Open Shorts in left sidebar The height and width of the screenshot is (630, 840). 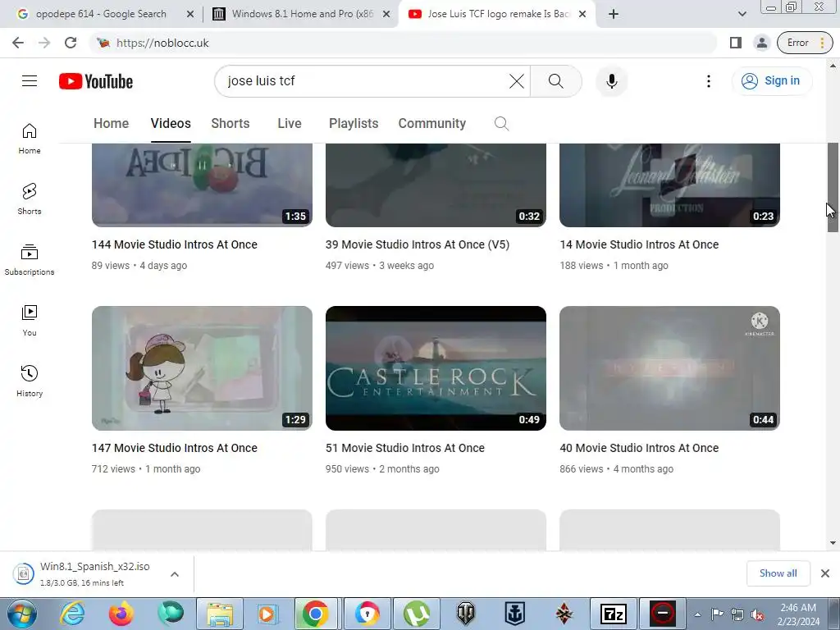tap(30, 199)
